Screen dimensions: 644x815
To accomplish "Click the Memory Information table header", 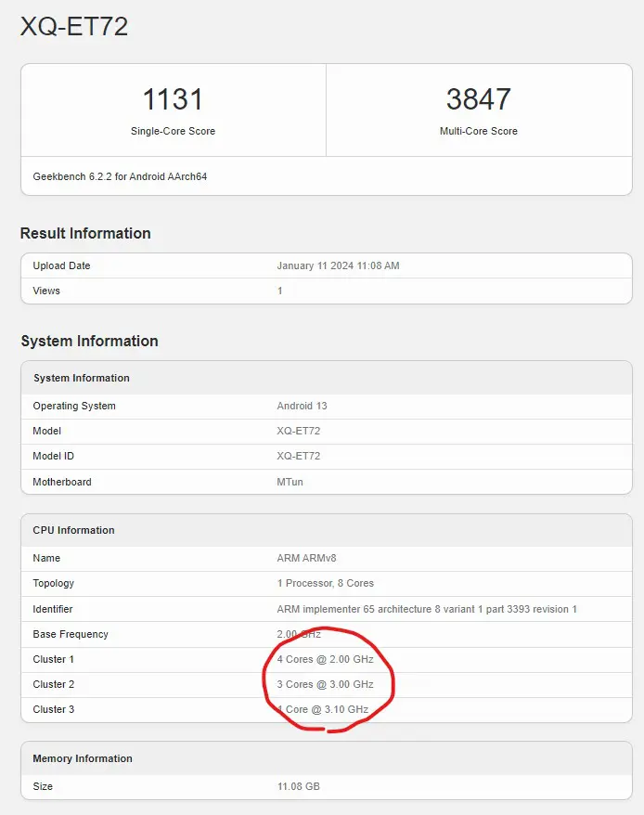I will tap(83, 758).
